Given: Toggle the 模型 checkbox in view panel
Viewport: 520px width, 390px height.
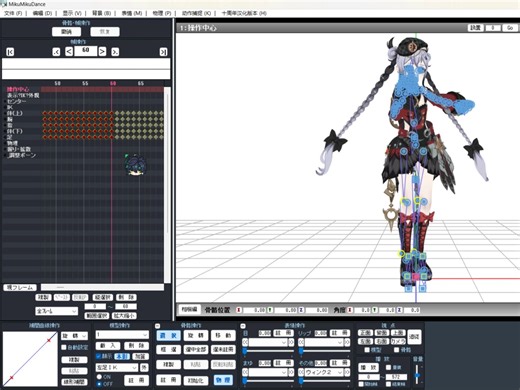Looking at the screenshot, I should [367, 350].
